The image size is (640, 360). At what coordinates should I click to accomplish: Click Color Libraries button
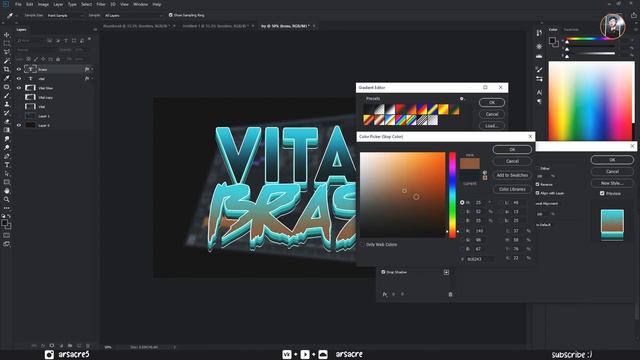coord(512,189)
